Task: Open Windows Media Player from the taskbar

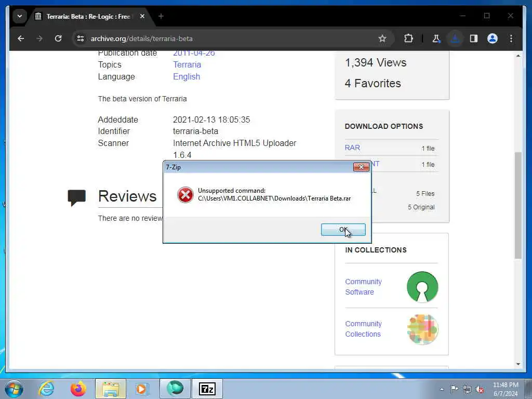Action: pos(141,389)
